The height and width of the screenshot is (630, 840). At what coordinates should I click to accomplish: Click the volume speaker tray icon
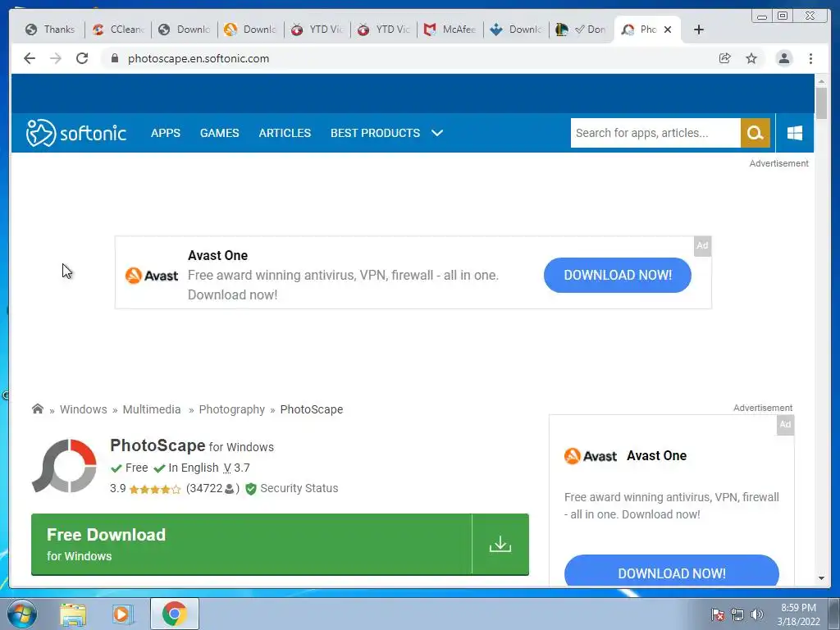tap(757, 614)
